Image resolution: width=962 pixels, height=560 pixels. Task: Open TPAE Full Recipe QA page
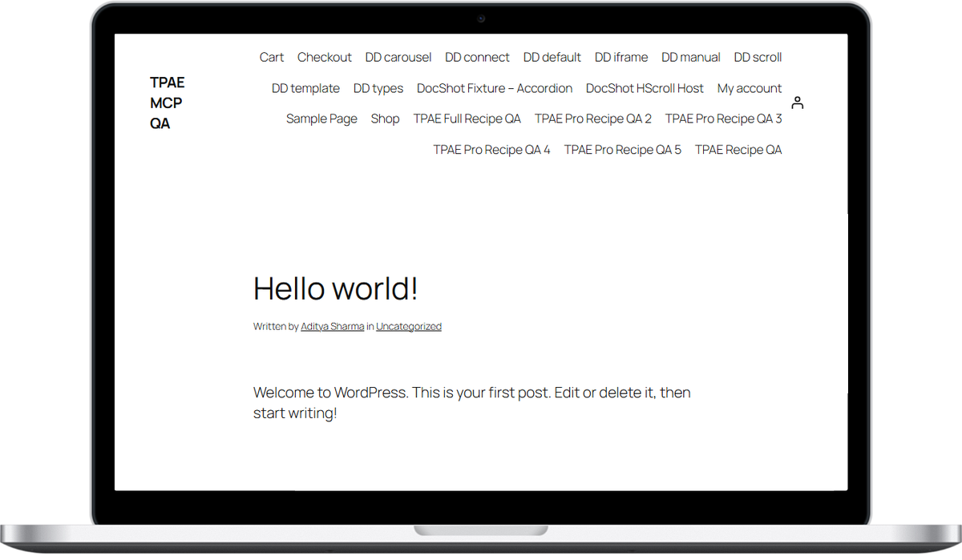pyautogui.click(x=467, y=119)
